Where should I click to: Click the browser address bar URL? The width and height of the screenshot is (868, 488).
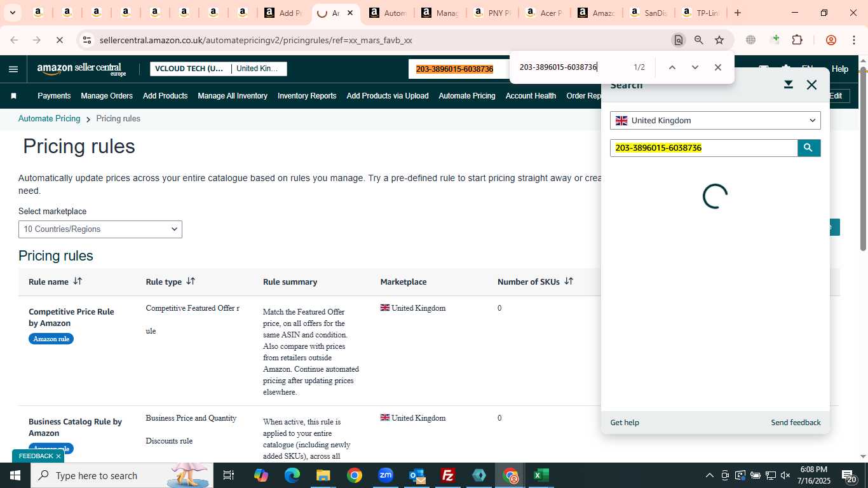[256, 40]
